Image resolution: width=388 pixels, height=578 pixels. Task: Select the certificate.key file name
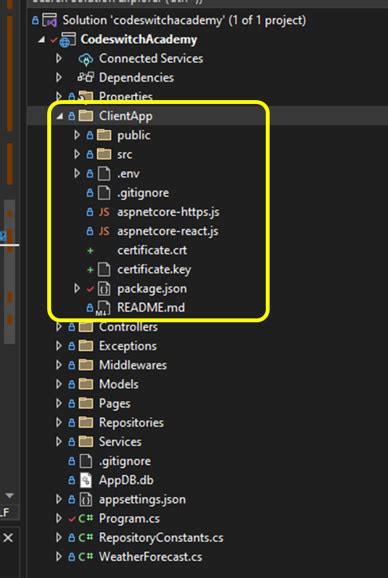[x=154, y=269]
